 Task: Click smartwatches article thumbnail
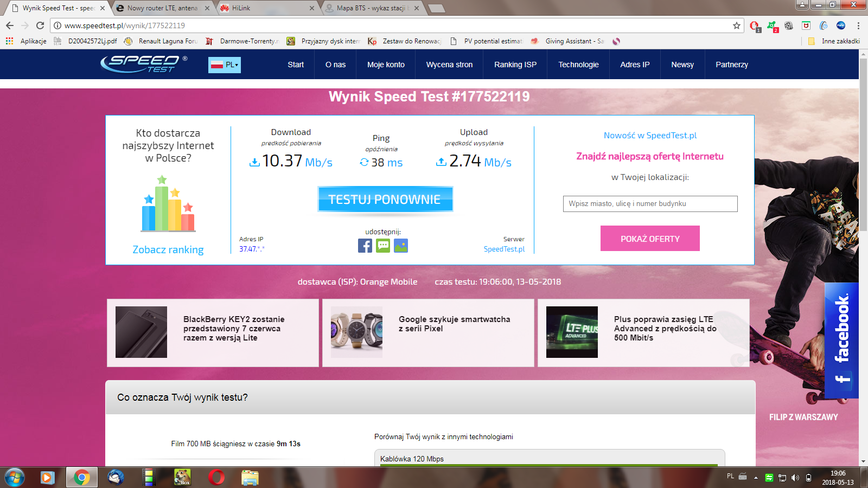coord(356,332)
